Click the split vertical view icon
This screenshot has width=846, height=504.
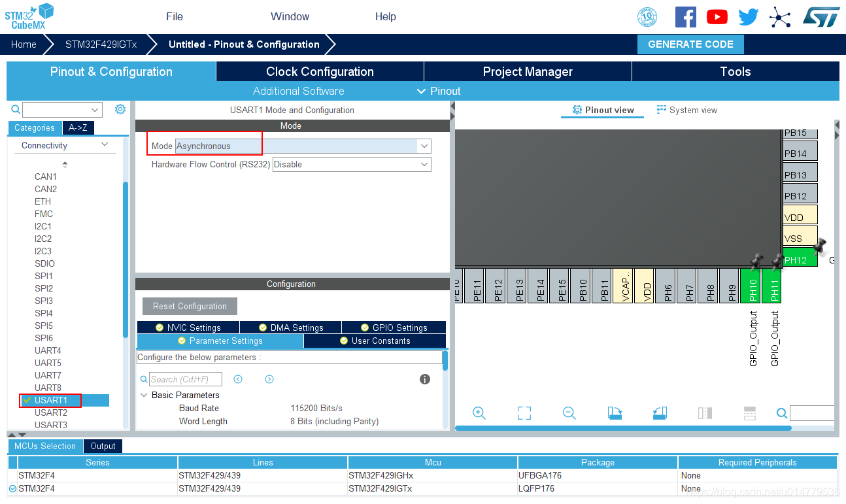(705, 412)
